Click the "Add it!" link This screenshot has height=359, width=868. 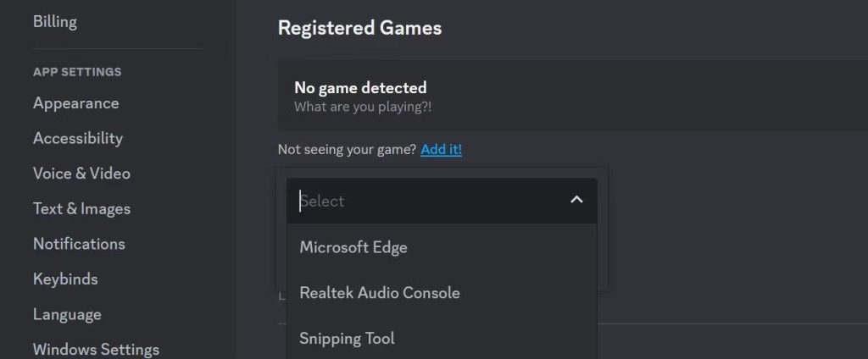(x=441, y=149)
